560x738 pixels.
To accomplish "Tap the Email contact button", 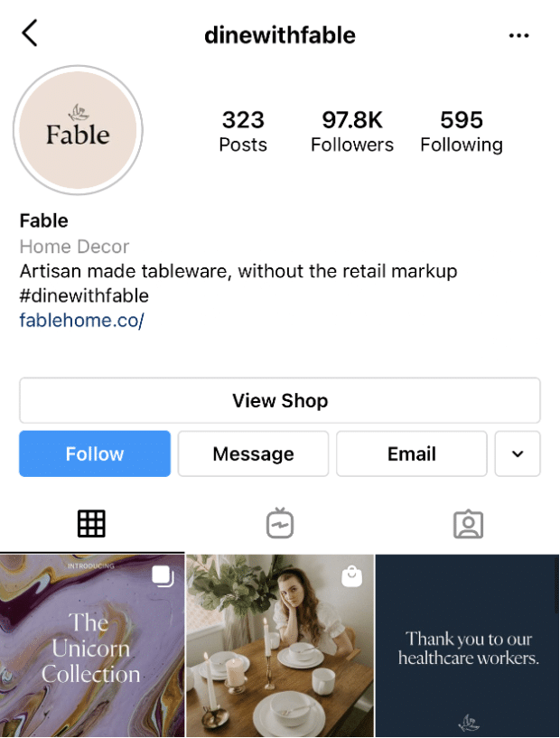I will [411, 453].
